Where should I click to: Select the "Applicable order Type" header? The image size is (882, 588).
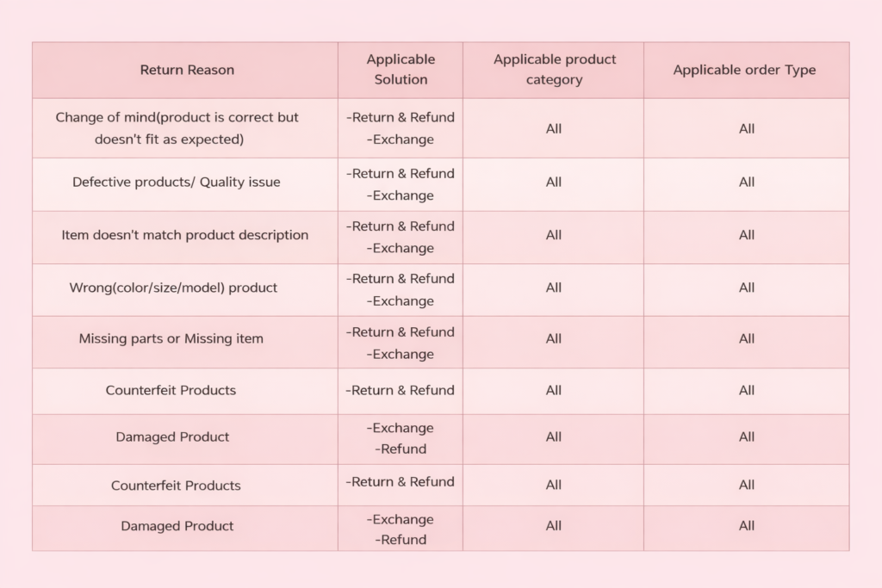(x=744, y=70)
